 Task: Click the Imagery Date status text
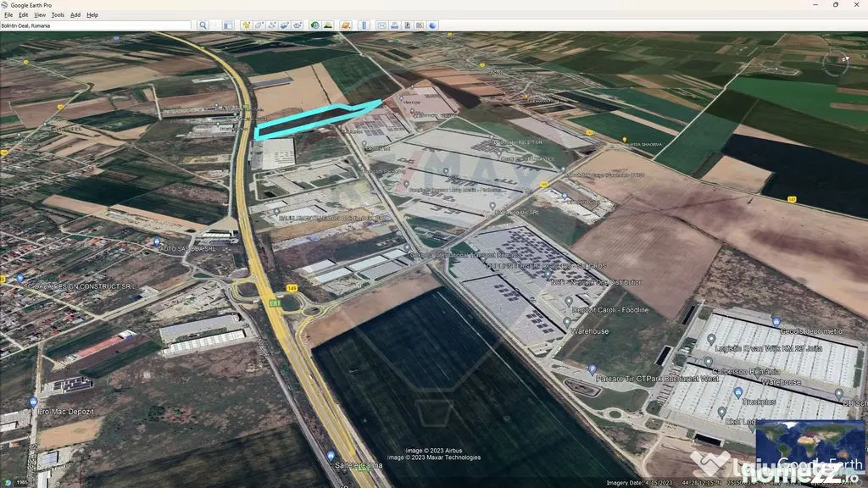point(639,483)
